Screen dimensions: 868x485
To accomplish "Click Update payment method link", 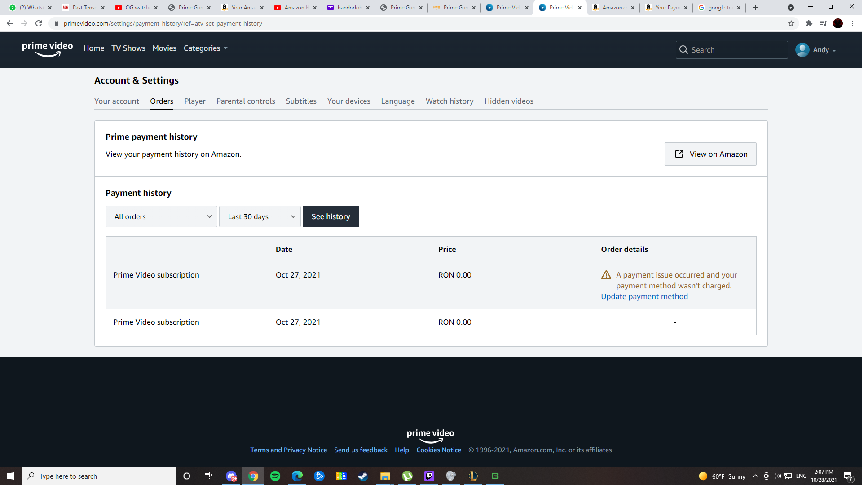I will pyautogui.click(x=644, y=296).
